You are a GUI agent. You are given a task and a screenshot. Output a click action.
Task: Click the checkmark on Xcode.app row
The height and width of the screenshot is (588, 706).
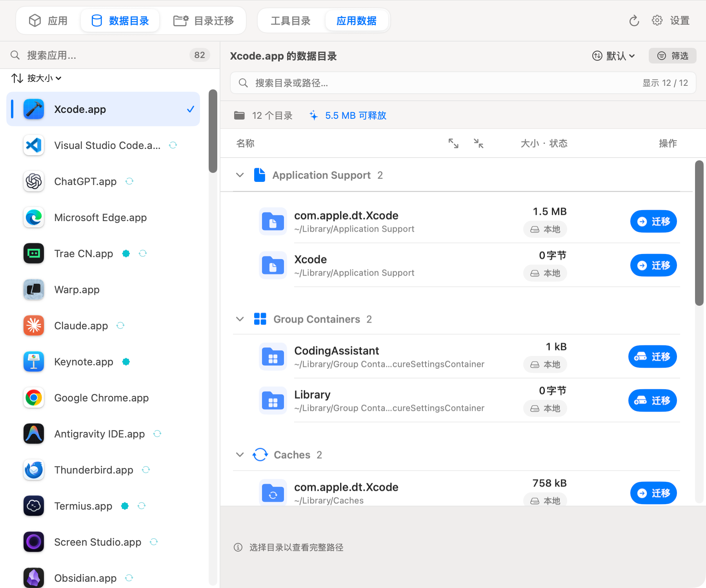point(191,109)
